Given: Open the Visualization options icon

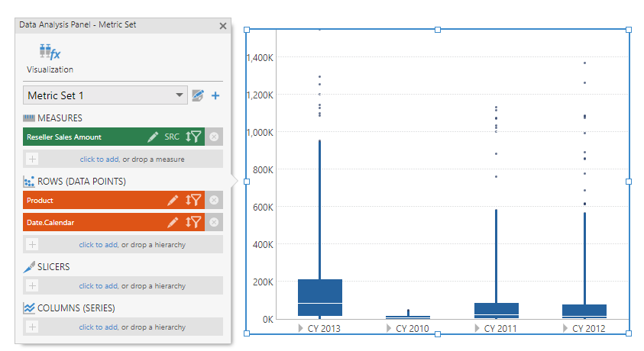Looking at the screenshot, I should pos(50,53).
